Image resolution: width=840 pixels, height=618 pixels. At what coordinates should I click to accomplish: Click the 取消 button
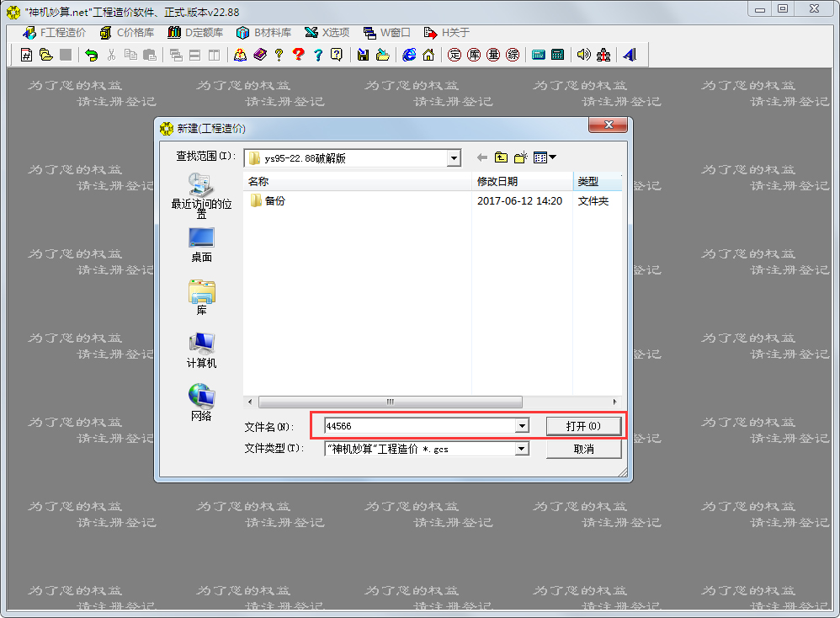click(x=583, y=449)
